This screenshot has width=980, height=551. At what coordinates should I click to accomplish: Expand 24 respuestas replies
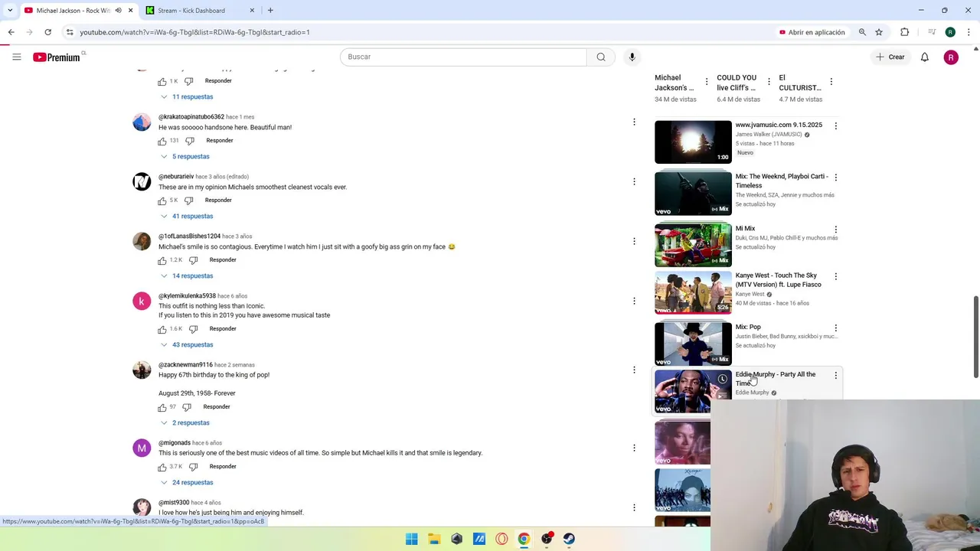(x=186, y=483)
